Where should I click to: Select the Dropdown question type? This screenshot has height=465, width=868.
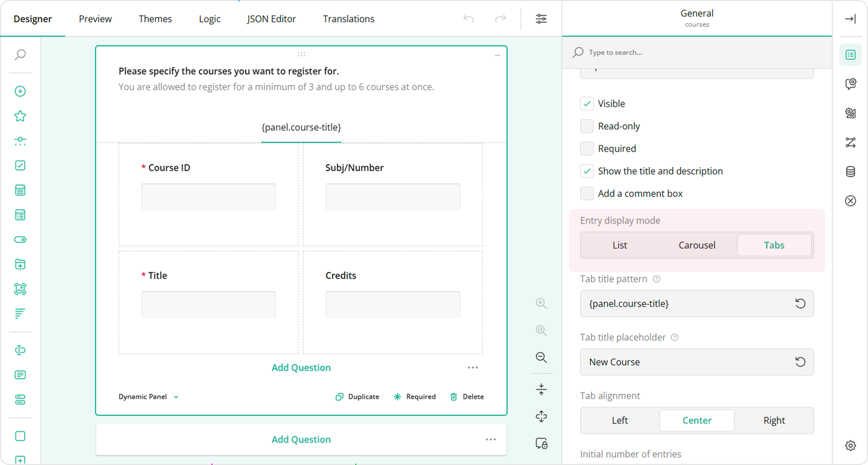point(20,190)
